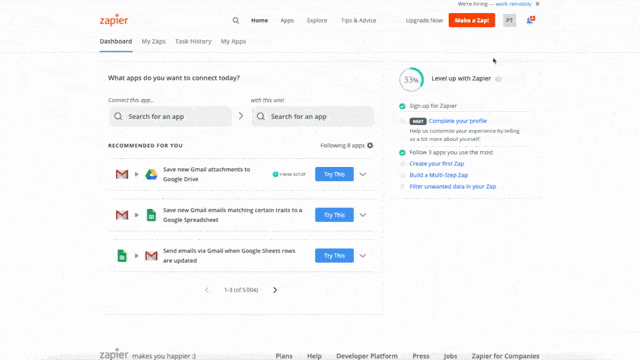Switch to the My Apps tab
Viewport: 640px width, 360px height.
(233, 41)
